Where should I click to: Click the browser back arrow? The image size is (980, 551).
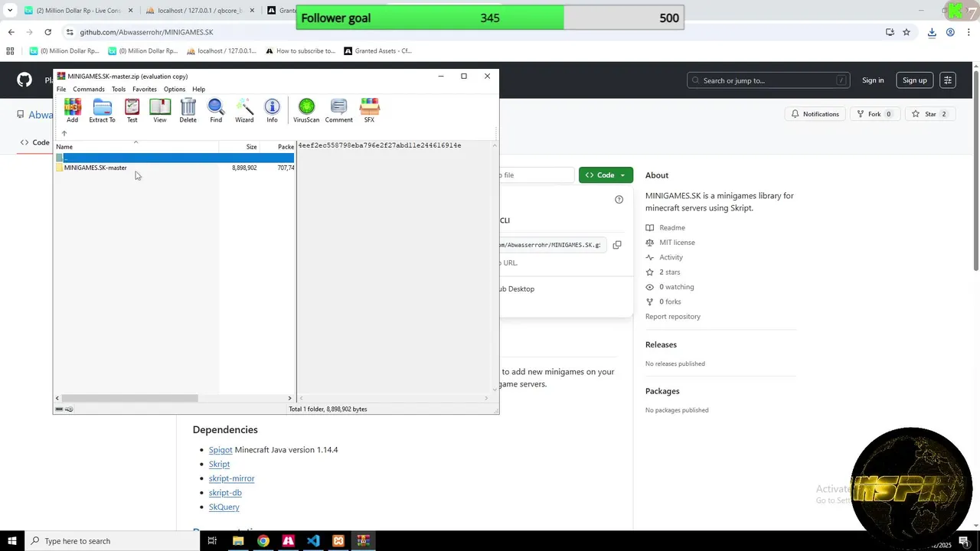point(11,32)
